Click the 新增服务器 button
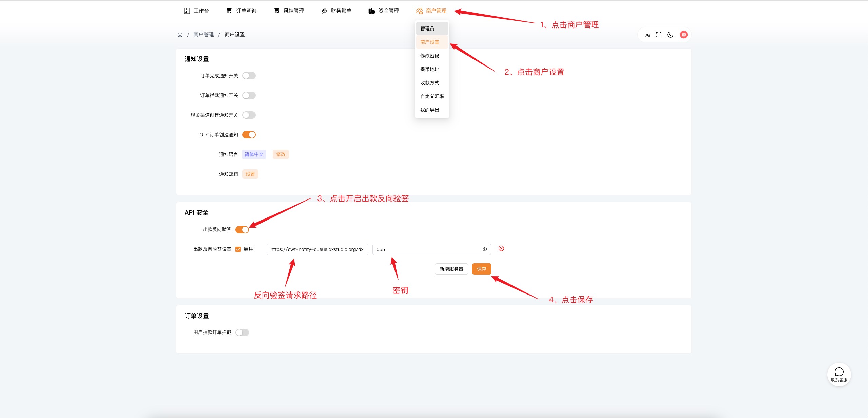The width and height of the screenshot is (868, 418). coord(451,269)
